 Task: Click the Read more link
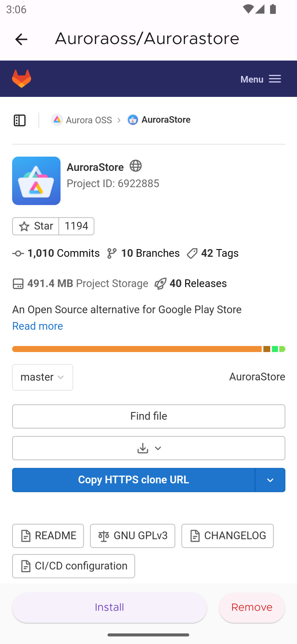pos(37,326)
